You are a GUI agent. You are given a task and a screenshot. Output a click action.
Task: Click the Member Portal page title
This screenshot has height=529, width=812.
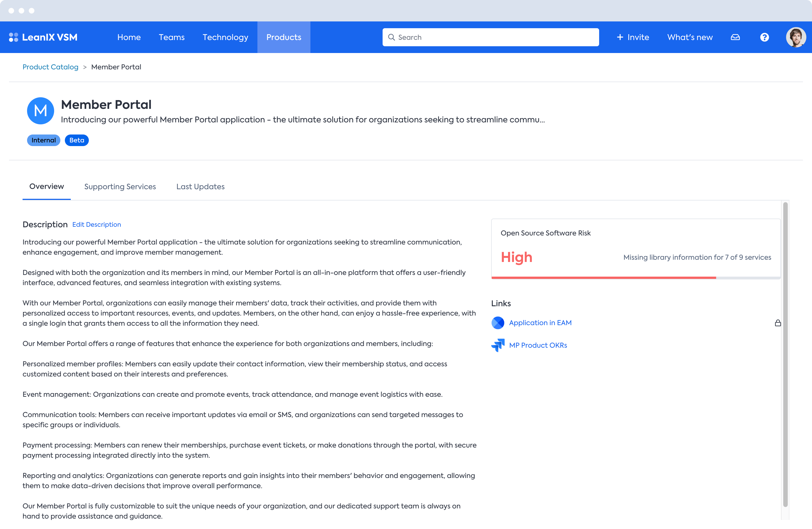106,104
